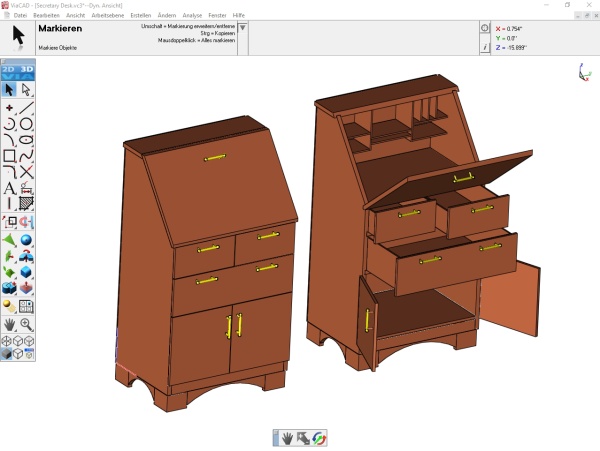
Task: Pick the Circle tool
Action: coord(26,124)
